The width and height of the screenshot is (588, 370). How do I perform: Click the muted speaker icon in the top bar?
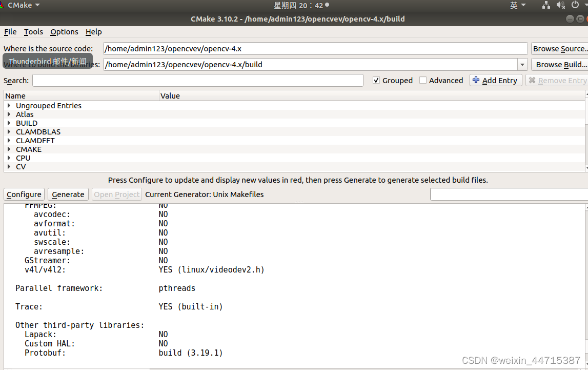pyautogui.click(x=560, y=5)
